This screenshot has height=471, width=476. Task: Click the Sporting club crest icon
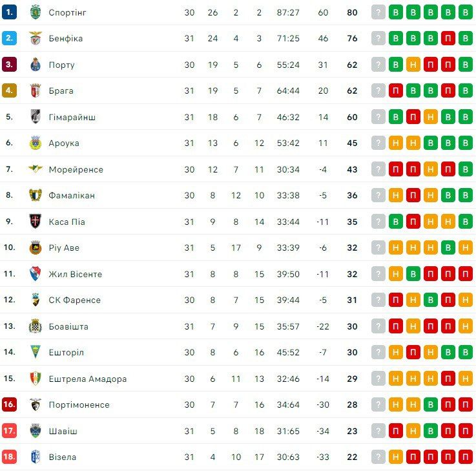36,12
